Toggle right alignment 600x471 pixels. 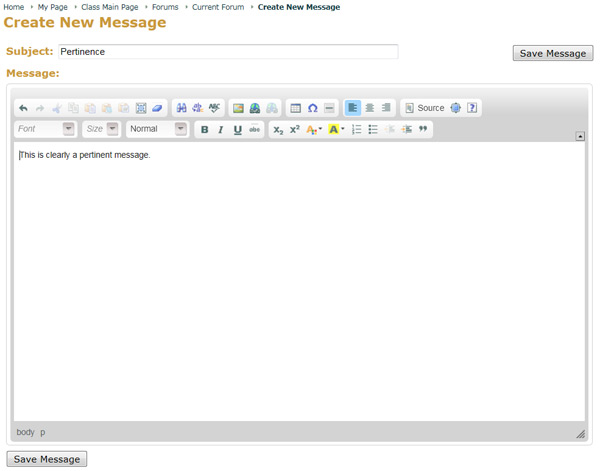386,108
